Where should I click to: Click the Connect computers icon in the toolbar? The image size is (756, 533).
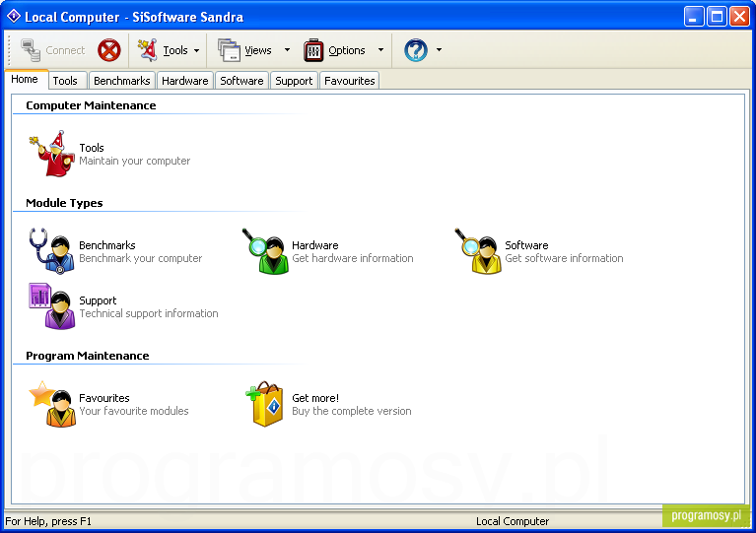(x=31, y=50)
